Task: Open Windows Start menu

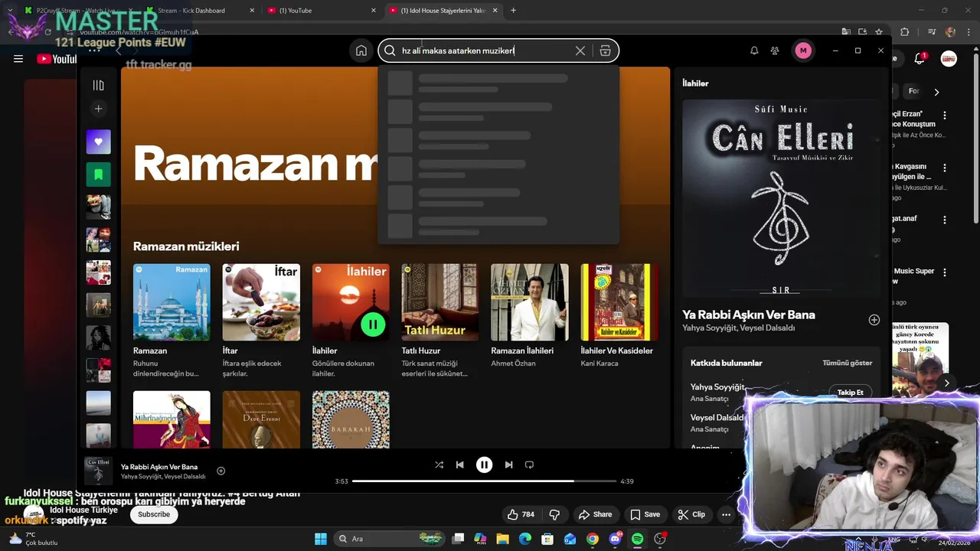Action: (321, 539)
